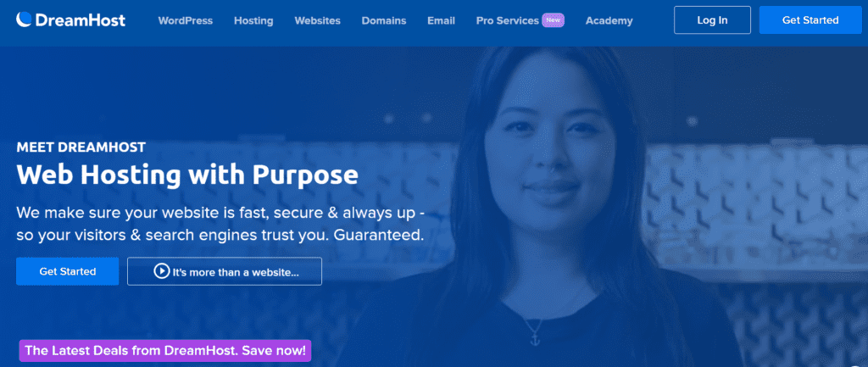Click the Web Hosting with Purpose headline
The image size is (868, 367).
point(187,175)
